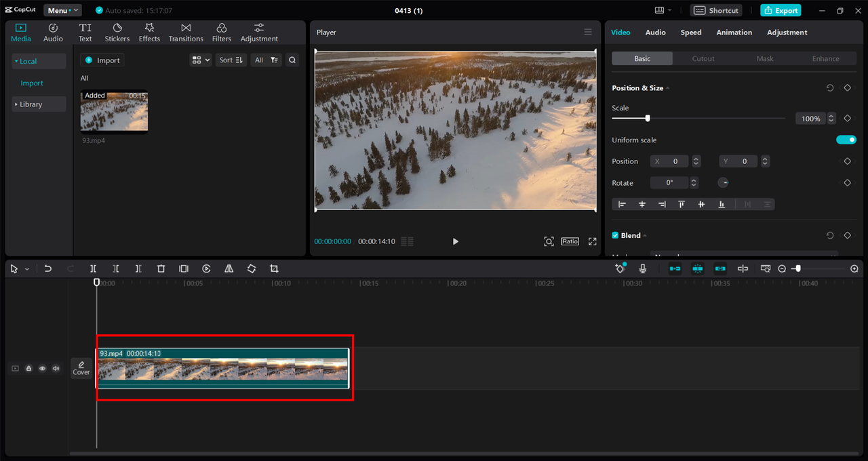The height and width of the screenshot is (461, 868).
Task: Open the Mask sub-tab
Action: [765, 58]
